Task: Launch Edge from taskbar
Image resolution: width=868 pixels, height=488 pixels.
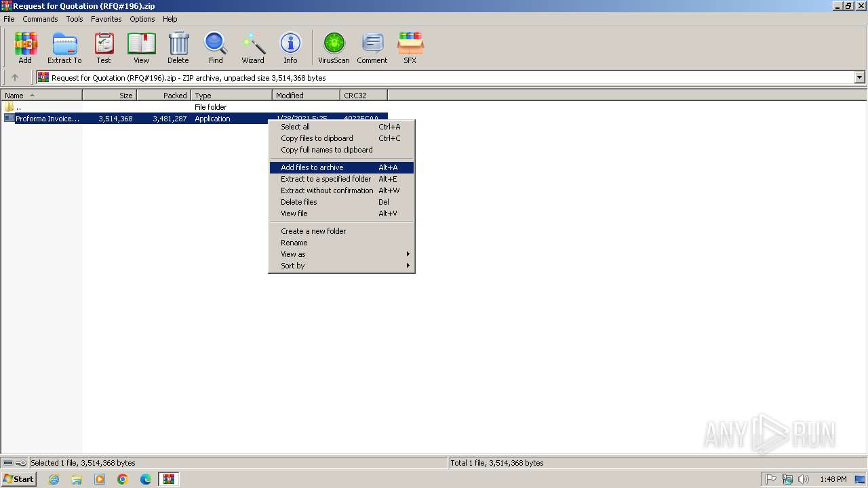Action: (x=146, y=479)
